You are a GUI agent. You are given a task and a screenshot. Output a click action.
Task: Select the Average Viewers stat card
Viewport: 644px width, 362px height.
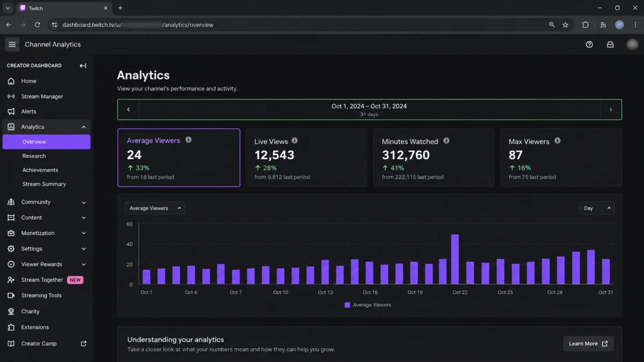tap(179, 158)
